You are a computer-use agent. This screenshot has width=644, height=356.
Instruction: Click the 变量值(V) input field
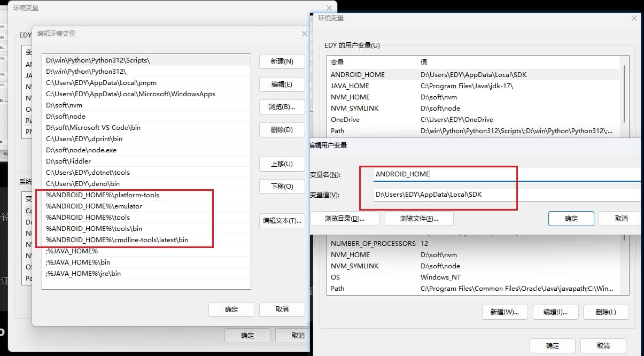pyautogui.click(x=508, y=195)
